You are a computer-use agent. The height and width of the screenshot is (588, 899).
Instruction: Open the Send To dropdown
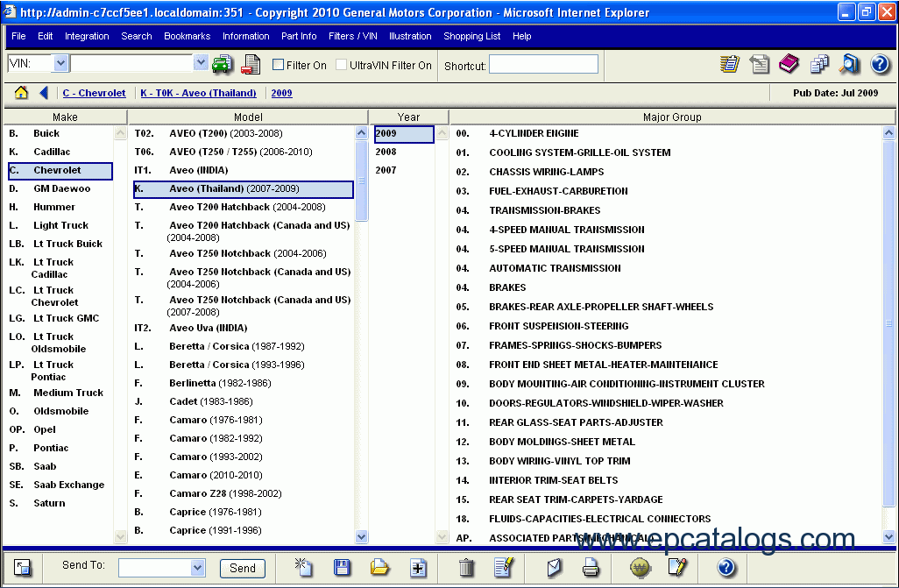tap(197, 568)
